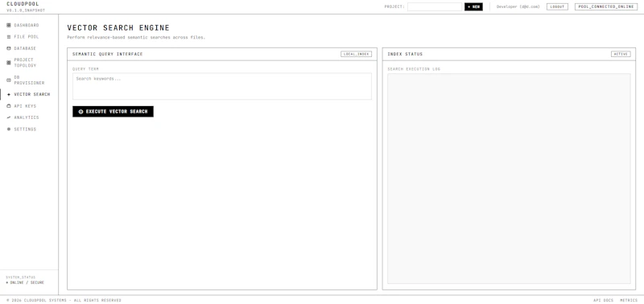Click the copyright CloudPool Systems footer text

[x=64, y=300]
